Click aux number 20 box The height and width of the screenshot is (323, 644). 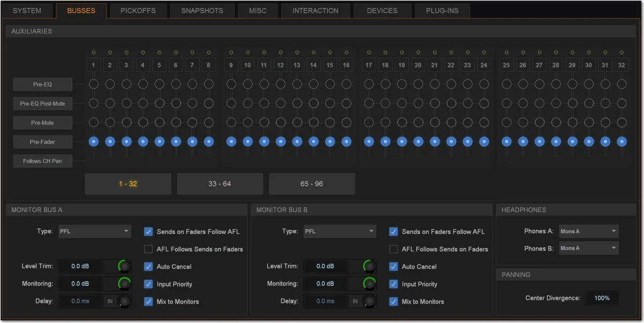click(x=418, y=65)
